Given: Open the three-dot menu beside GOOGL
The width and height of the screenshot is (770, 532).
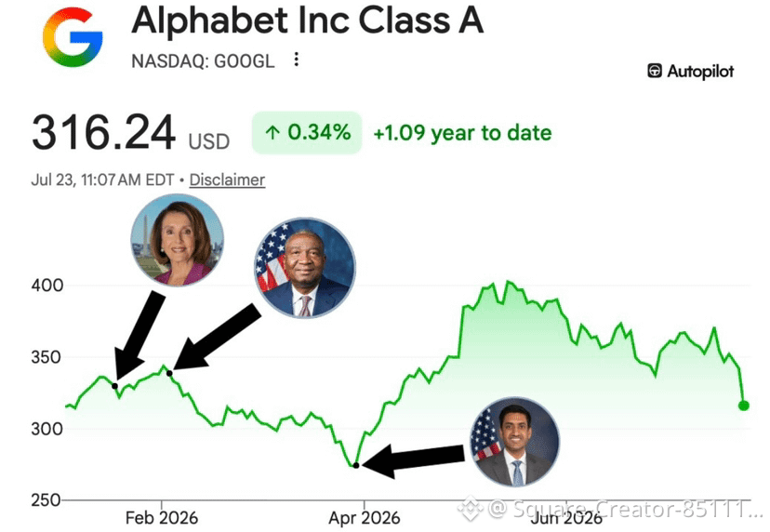Looking at the screenshot, I should (296, 60).
